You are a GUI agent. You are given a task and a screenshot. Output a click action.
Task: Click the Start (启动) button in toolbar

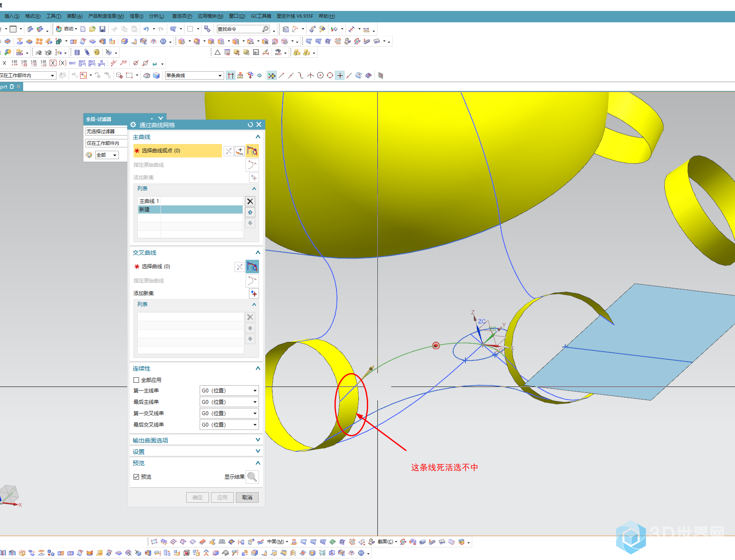point(67,29)
